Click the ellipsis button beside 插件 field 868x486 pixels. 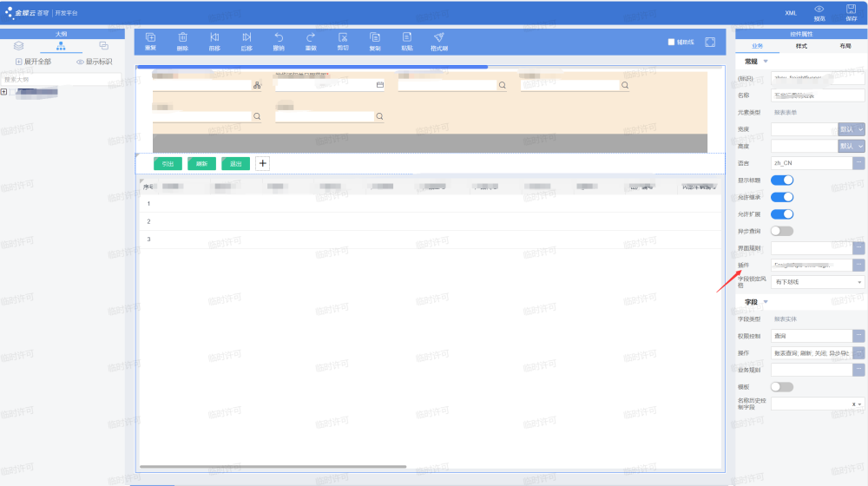click(858, 266)
